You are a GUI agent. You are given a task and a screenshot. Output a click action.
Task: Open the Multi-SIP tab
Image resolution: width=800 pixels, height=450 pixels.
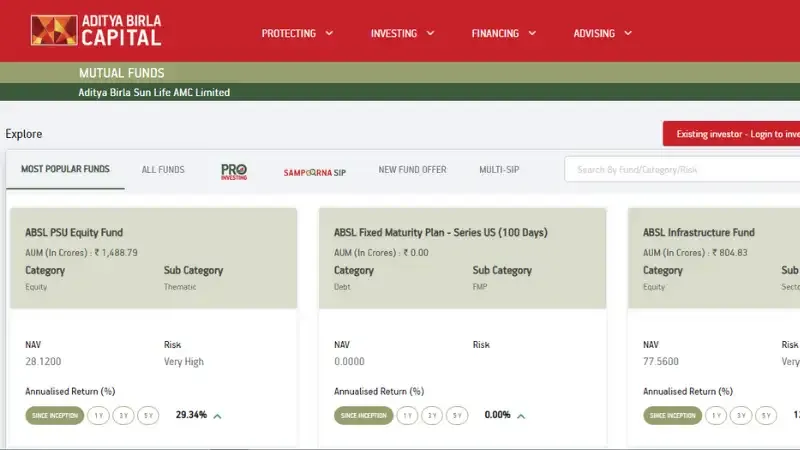(x=499, y=170)
